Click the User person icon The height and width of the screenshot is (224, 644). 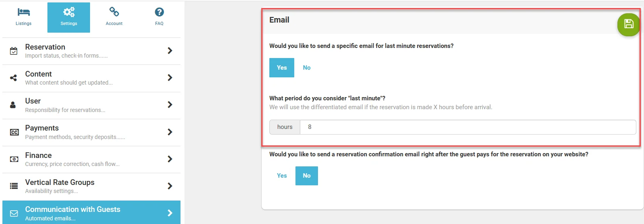click(13, 105)
